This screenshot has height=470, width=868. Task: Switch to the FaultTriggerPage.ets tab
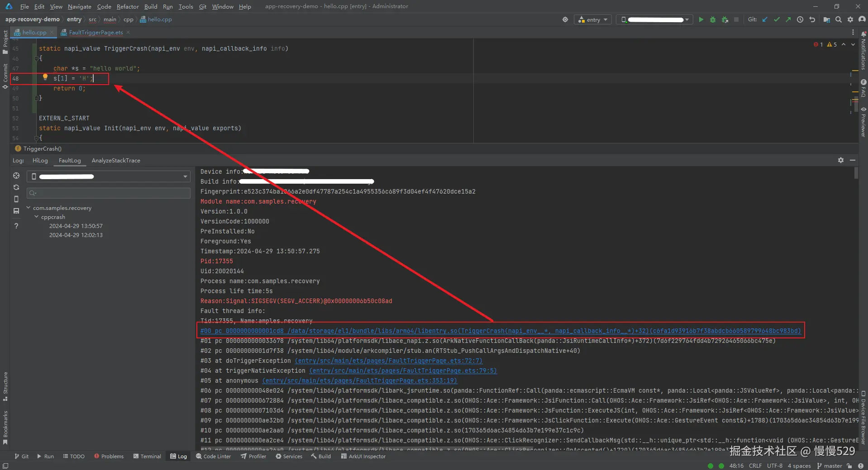[94, 32]
